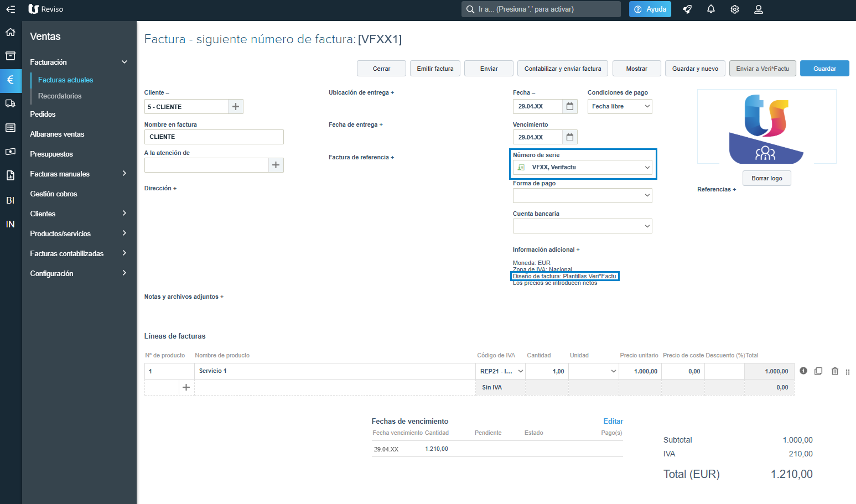
Task: Go to Albaranes ventas
Action: click(x=57, y=134)
